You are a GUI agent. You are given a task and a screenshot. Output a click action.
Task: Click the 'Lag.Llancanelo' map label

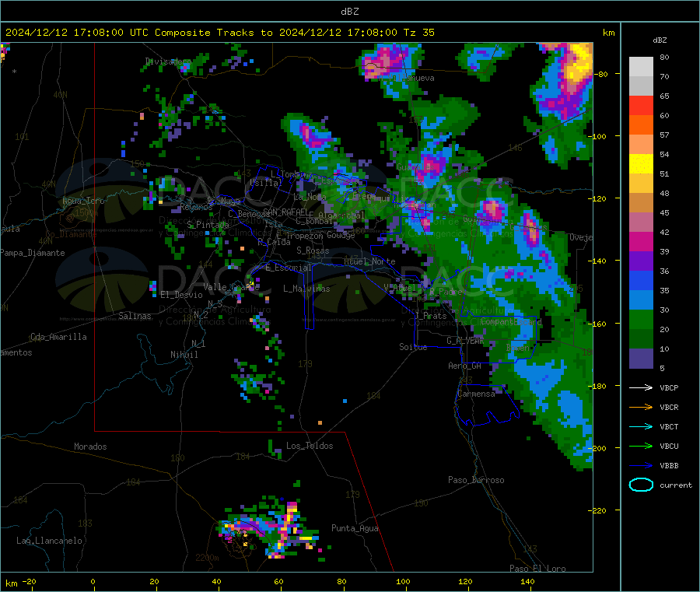click(49, 541)
